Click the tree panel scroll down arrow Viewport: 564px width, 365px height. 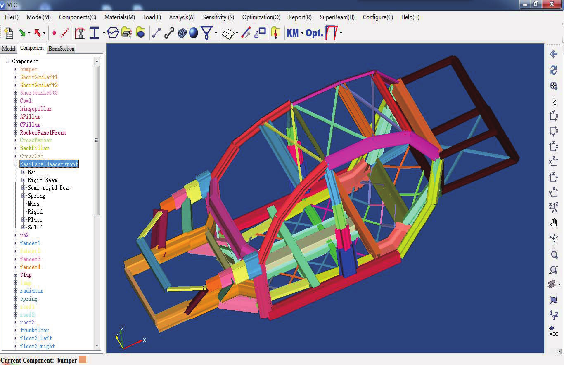click(x=96, y=346)
